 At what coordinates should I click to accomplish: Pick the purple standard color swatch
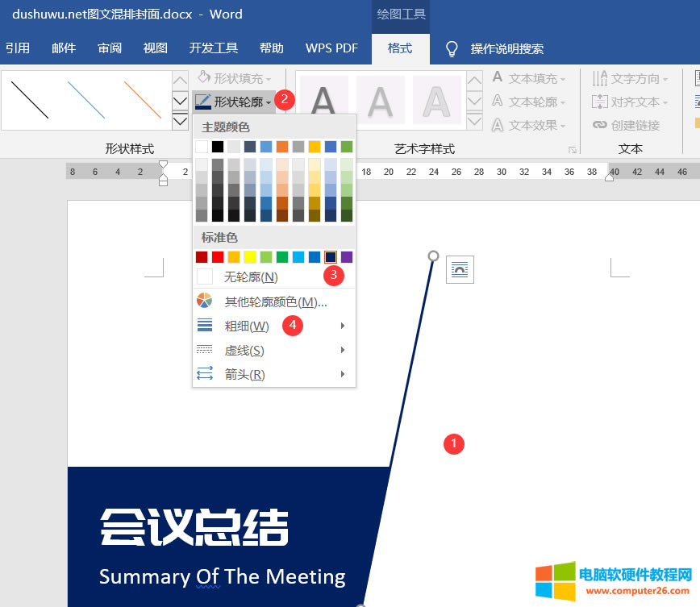(x=347, y=257)
